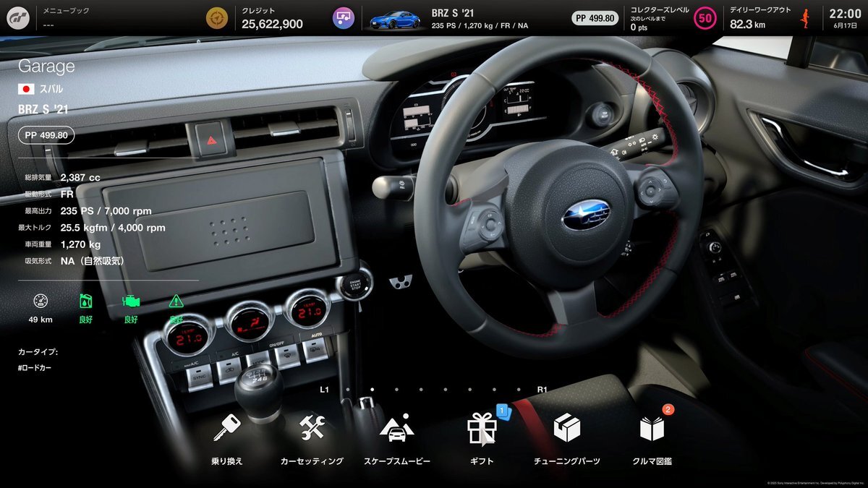
Task: Click the top bar PP 499.80 badge
Action: point(595,18)
